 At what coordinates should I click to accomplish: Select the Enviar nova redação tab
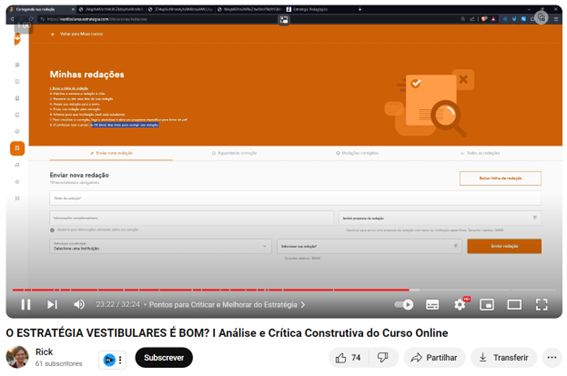point(111,153)
